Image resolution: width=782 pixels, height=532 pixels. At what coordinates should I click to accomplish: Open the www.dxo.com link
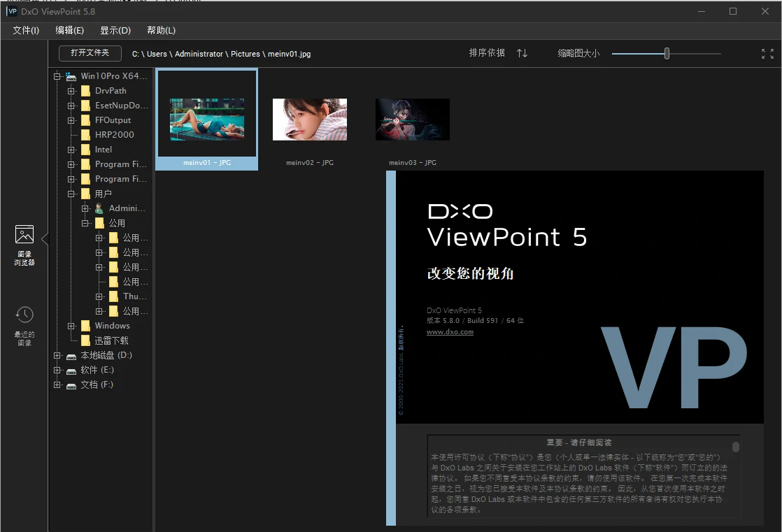(450, 332)
